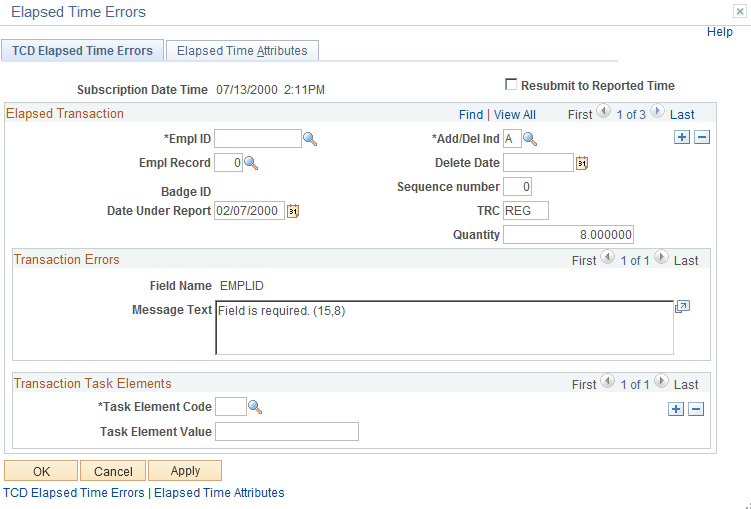Add a new Elapsed Transaction row
Image resolution: width=751 pixels, height=509 pixels.
[x=682, y=137]
